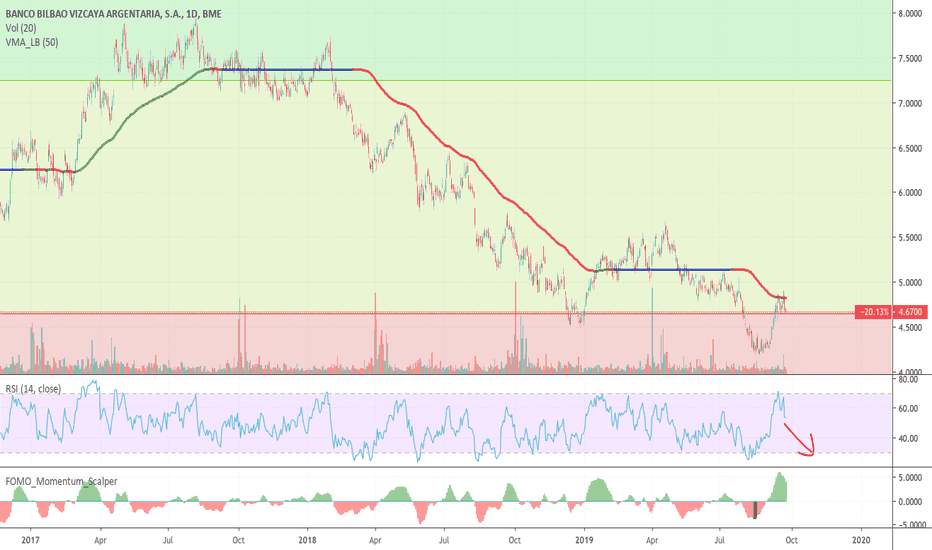Click the BANCO BILBAO VIZCAYA ARGENTARIA chart title
The image size is (932, 550).
click(113, 14)
